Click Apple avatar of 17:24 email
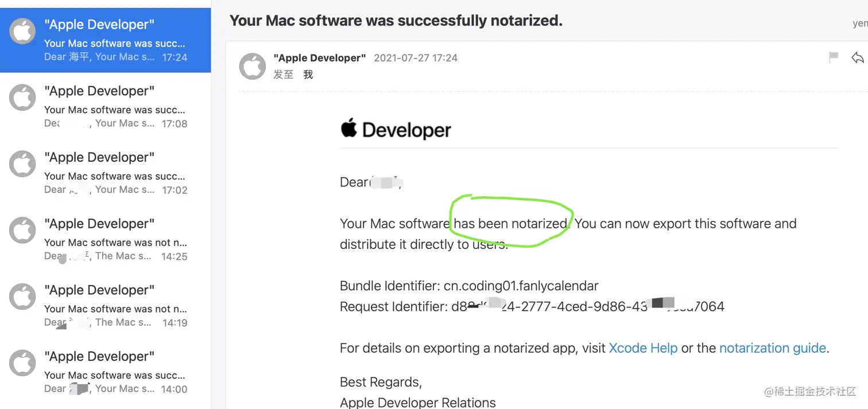This screenshot has width=868, height=409. [x=23, y=32]
